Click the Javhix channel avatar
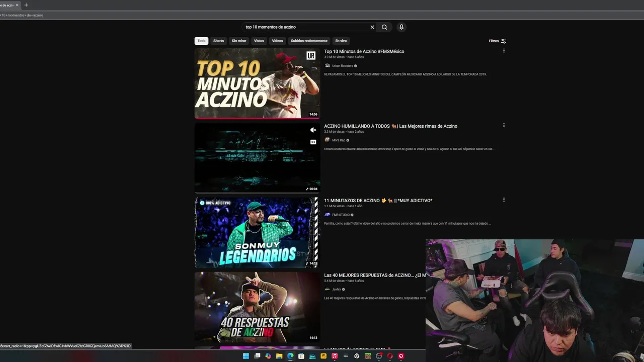Screen dimensions: 644x362 327,289
